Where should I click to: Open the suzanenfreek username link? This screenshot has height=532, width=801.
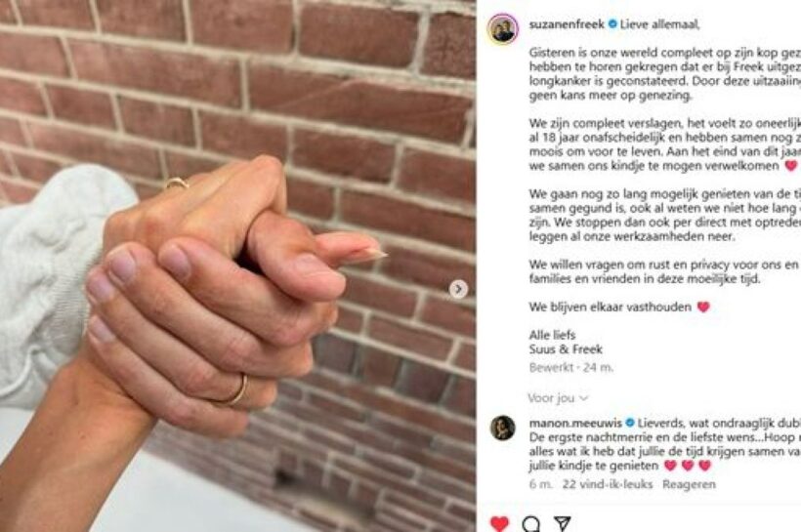[567, 24]
